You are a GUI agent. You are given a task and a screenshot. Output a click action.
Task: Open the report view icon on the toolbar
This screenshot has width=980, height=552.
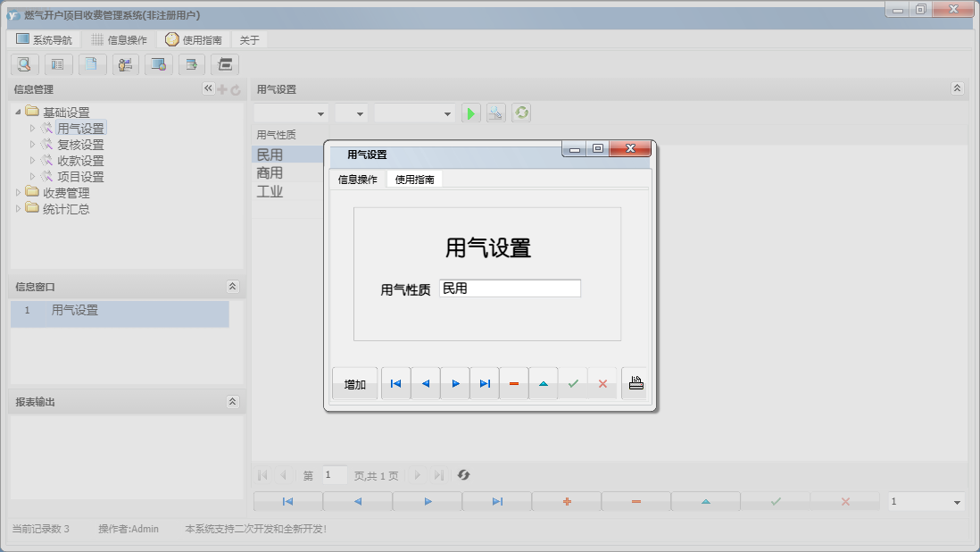[58, 64]
